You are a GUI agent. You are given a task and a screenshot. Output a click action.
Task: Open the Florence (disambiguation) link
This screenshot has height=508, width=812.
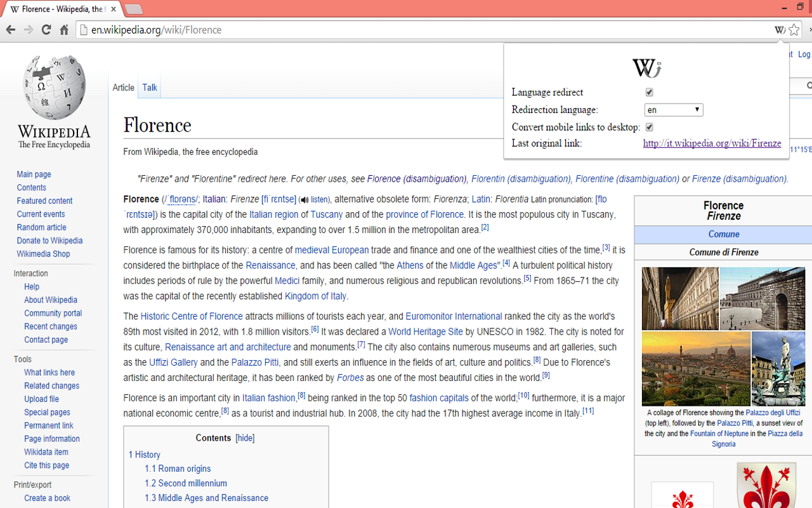coord(417,179)
